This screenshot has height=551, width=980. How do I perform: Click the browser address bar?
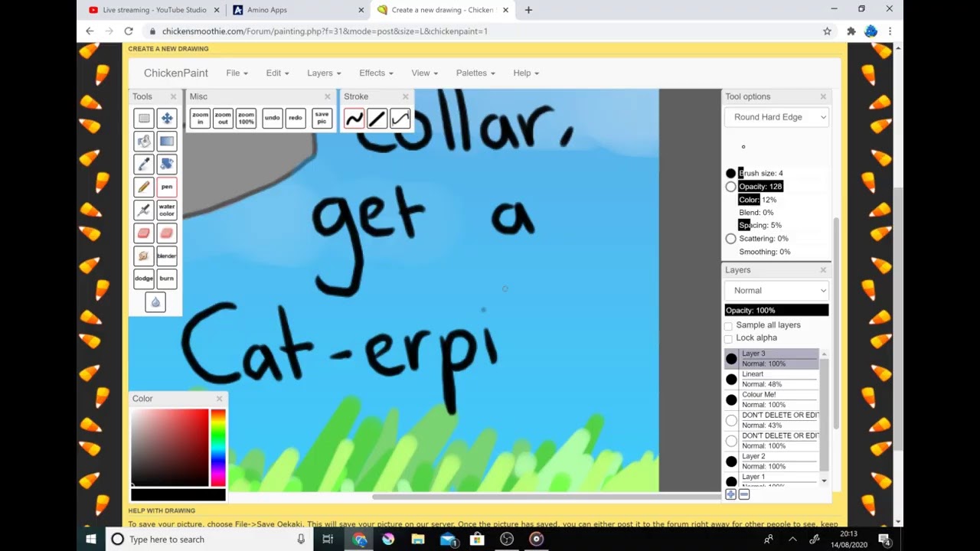tap(482, 31)
